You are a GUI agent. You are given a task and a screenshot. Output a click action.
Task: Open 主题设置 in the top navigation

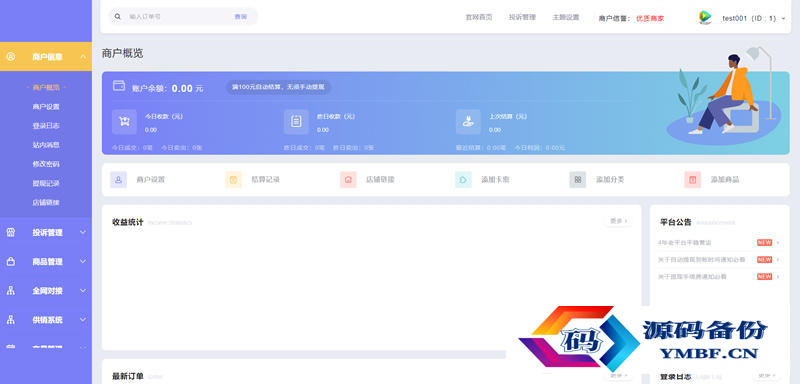coord(566,17)
